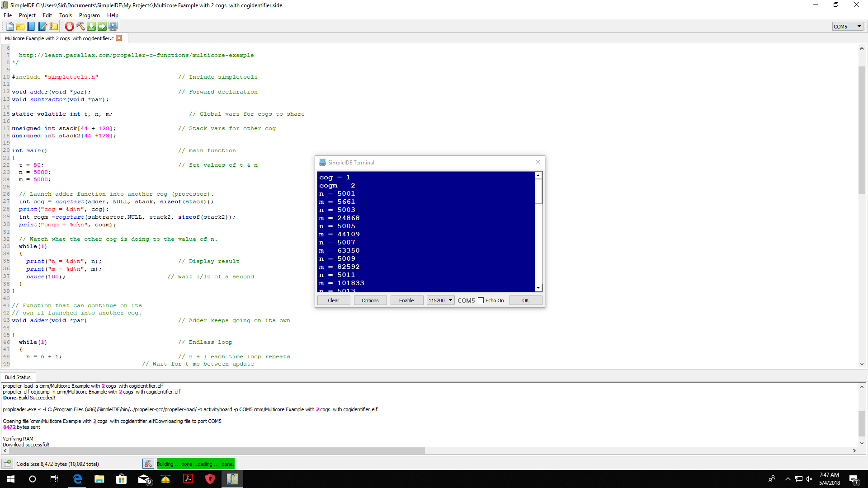Open Microsoft Store from taskbar
This screenshot has width=868, height=488.
[121, 479]
